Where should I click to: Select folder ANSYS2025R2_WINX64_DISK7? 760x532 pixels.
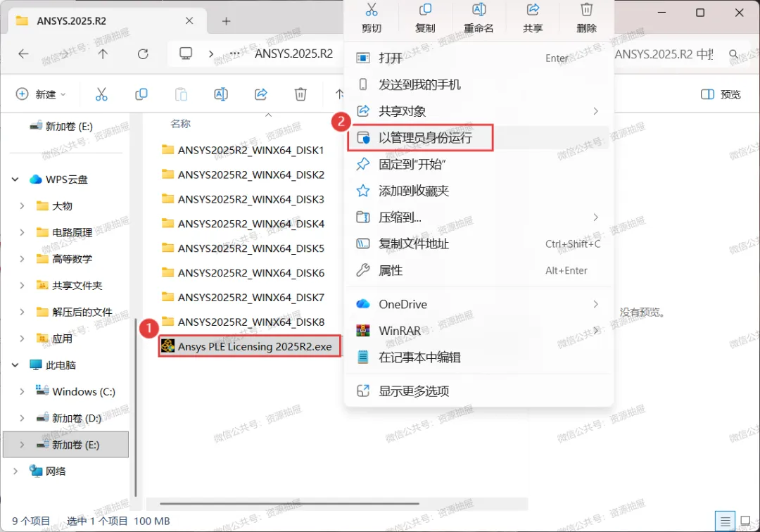243,297
